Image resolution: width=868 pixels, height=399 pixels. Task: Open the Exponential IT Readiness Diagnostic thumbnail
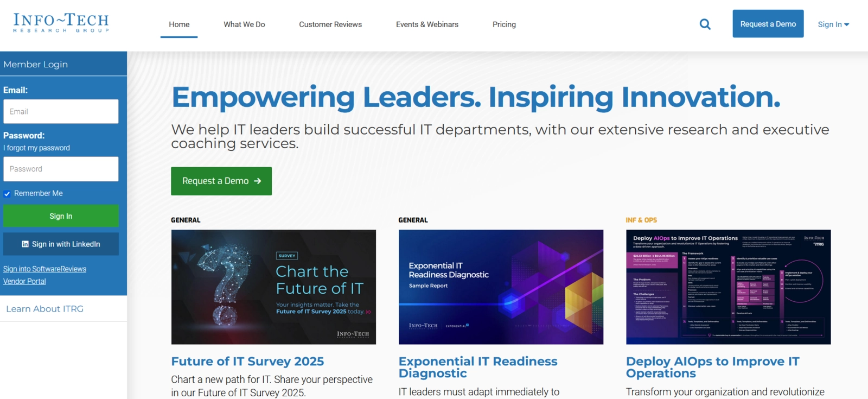(501, 287)
